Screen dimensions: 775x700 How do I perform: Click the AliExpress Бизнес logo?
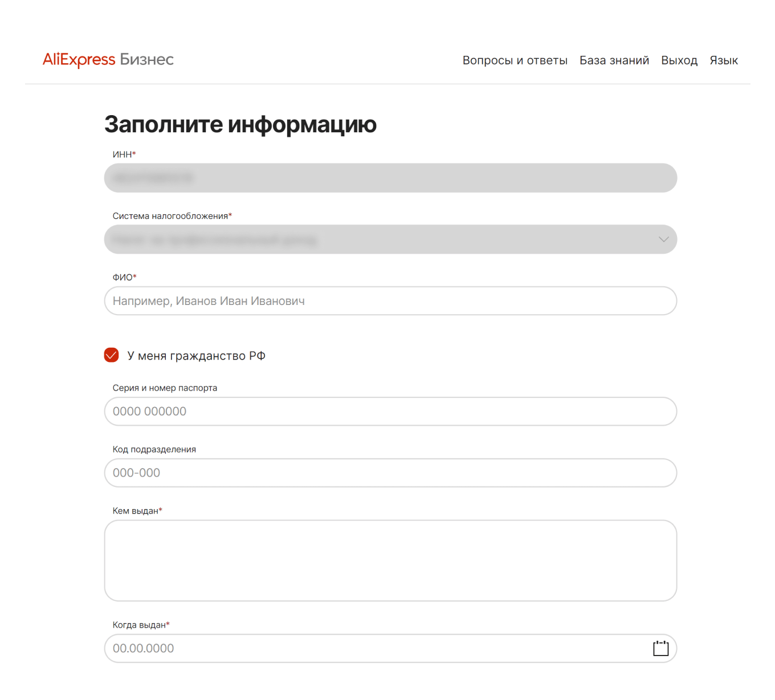pyautogui.click(x=108, y=59)
